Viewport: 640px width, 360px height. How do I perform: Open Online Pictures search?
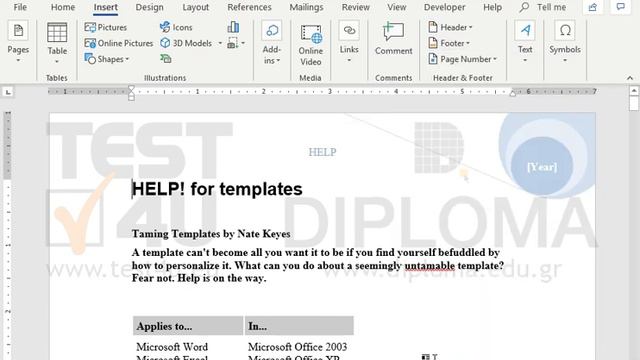point(119,43)
